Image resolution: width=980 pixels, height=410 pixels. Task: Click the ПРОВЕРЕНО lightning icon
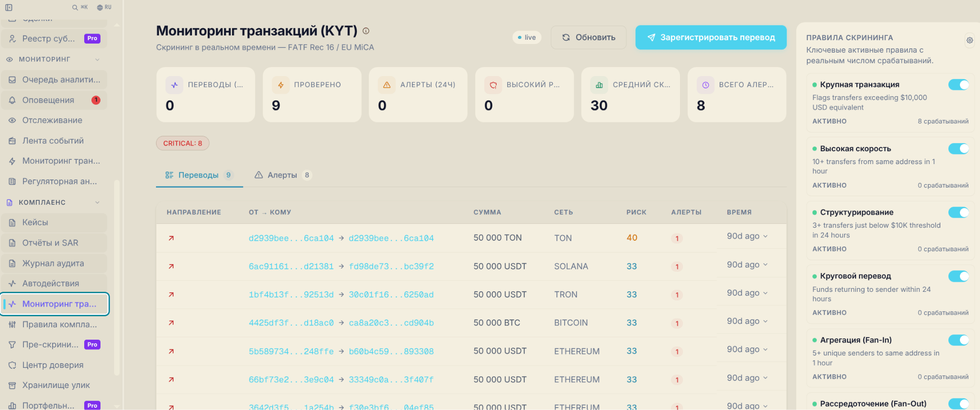pyautogui.click(x=280, y=85)
